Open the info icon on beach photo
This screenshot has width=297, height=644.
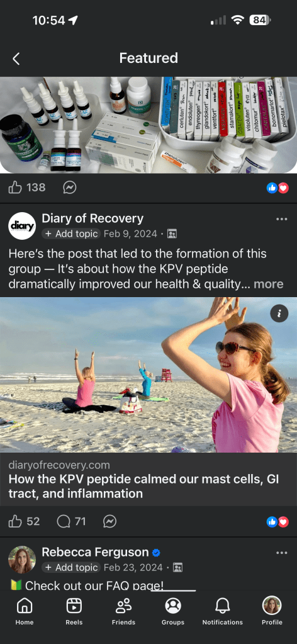click(279, 314)
